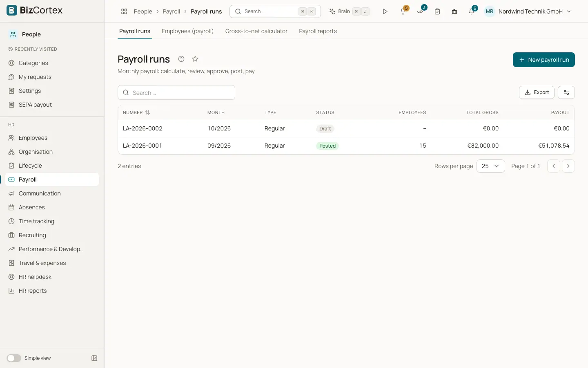Open the Rows per page dropdown
Image resolution: width=588 pixels, height=368 pixels.
coord(491,166)
